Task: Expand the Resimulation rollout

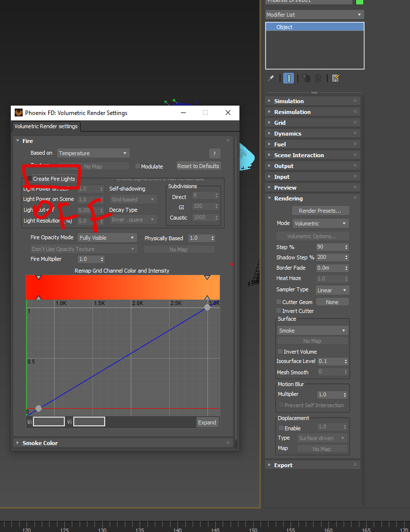Action: [313, 112]
